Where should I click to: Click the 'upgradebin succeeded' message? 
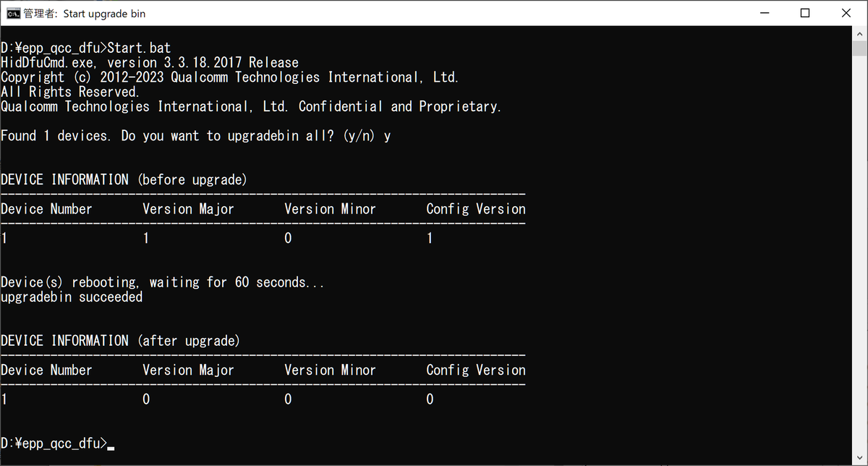click(x=72, y=297)
